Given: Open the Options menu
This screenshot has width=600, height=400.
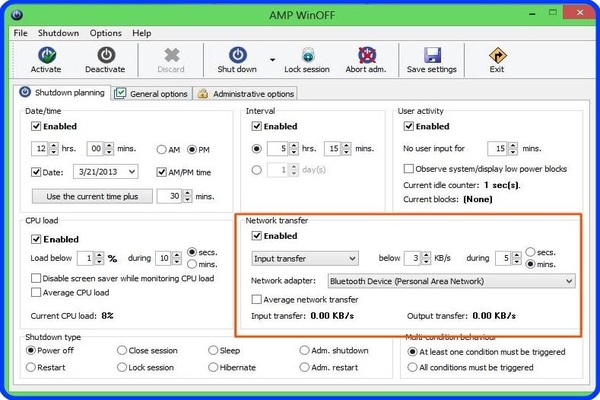Looking at the screenshot, I should point(106,33).
